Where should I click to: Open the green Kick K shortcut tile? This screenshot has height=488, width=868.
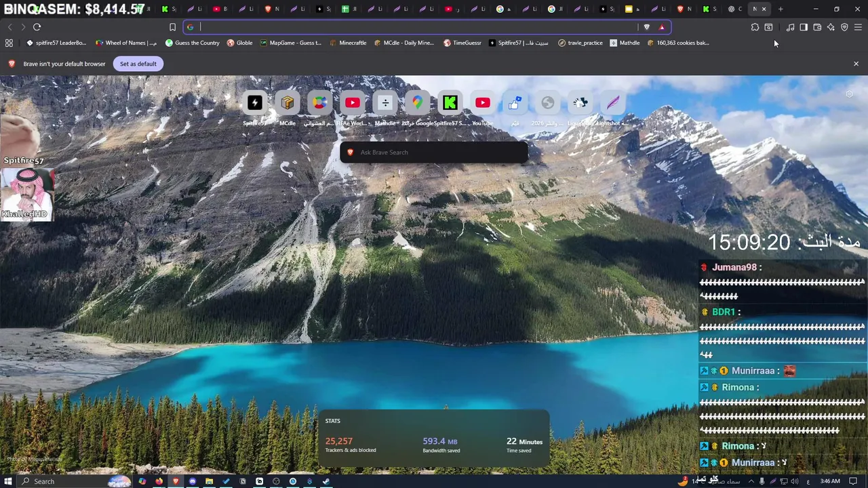click(450, 103)
